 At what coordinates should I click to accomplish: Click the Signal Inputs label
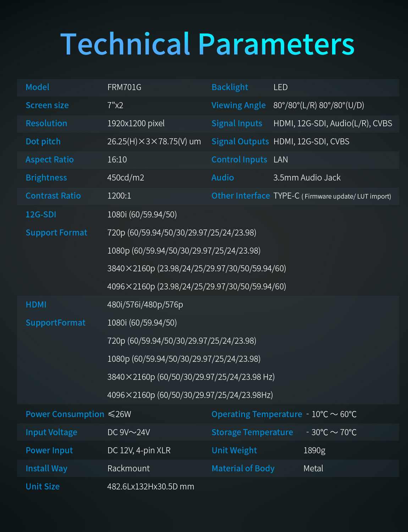point(237,123)
